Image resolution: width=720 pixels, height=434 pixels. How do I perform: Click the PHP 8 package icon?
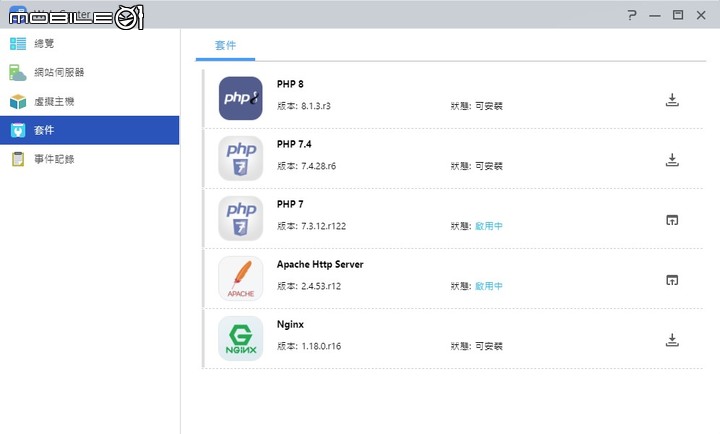tap(241, 98)
